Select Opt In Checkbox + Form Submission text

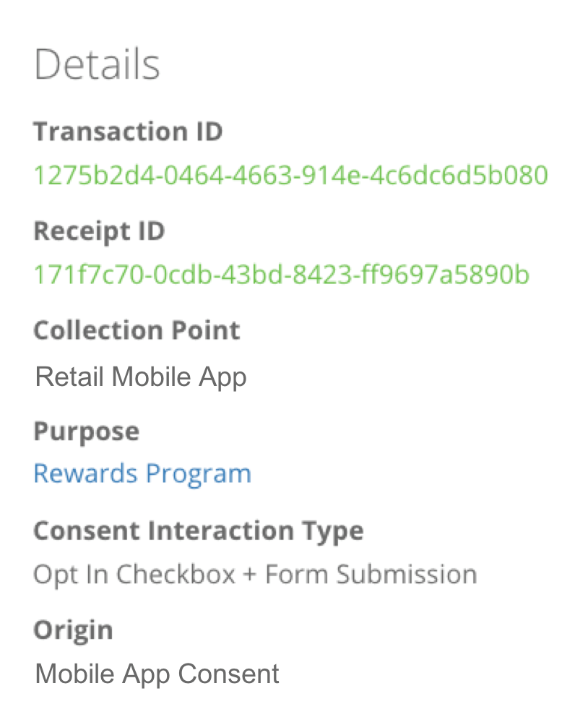pos(255,575)
